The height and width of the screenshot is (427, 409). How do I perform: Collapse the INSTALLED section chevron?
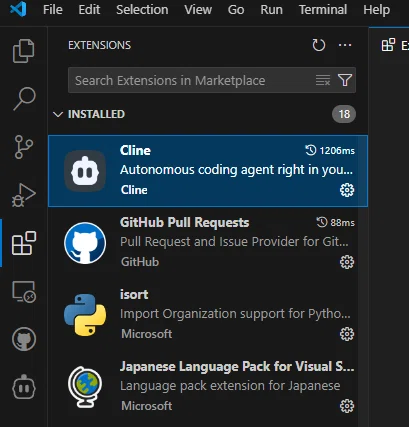coord(58,114)
